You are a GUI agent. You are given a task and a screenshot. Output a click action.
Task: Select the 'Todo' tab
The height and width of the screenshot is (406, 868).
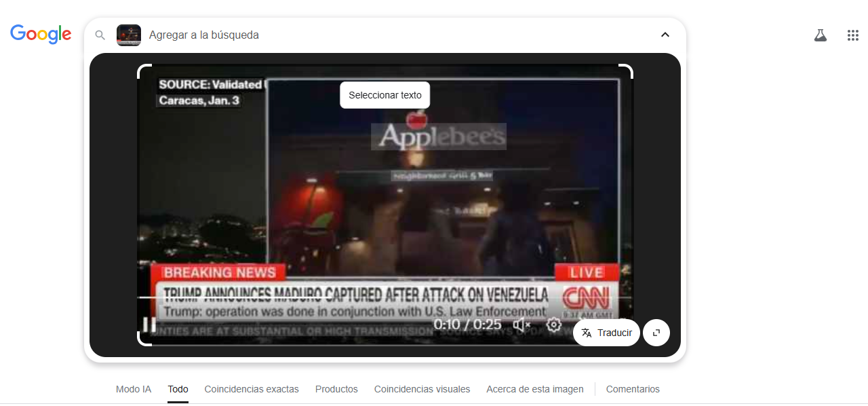pos(178,389)
